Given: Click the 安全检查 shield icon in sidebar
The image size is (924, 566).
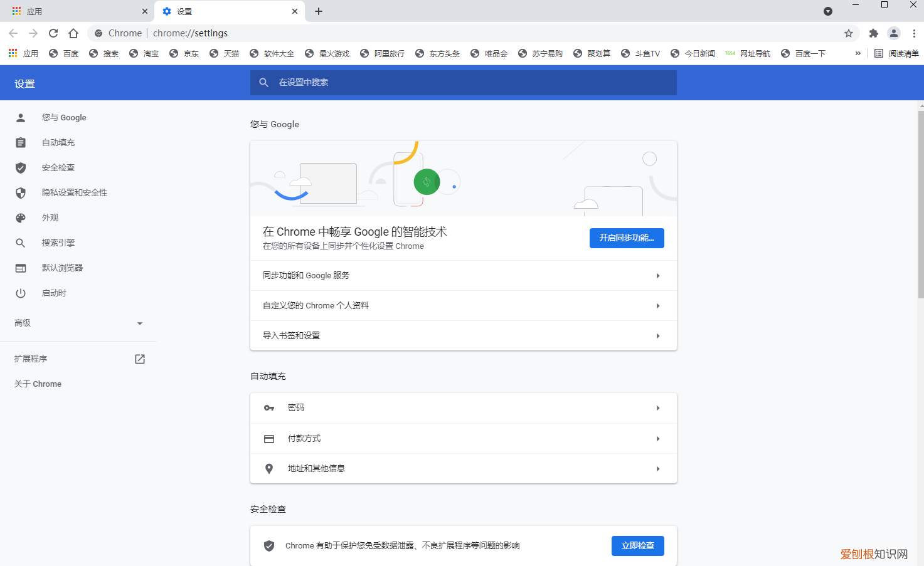Looking at the screenshot, I should point(21,167).
